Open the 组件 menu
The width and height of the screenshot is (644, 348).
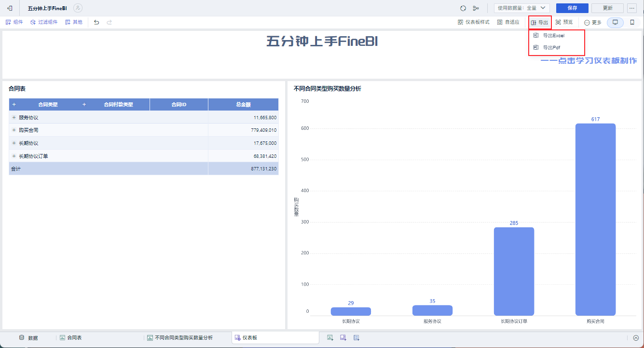tap(14, 22)
